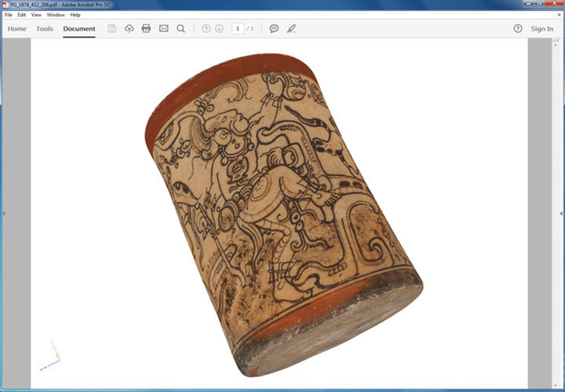This screenshot has height=392, width=565.
Task: Send file by email envelope icon
Action: pos(163,29)
